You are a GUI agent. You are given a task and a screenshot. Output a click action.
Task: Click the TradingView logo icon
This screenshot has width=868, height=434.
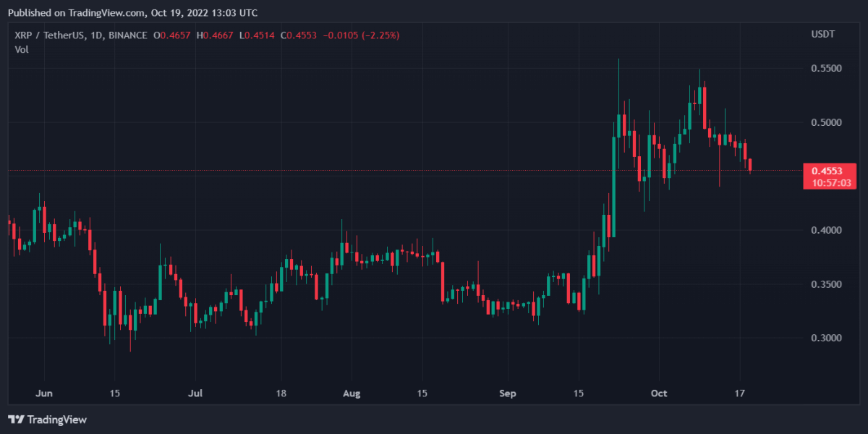click(16, 420)
